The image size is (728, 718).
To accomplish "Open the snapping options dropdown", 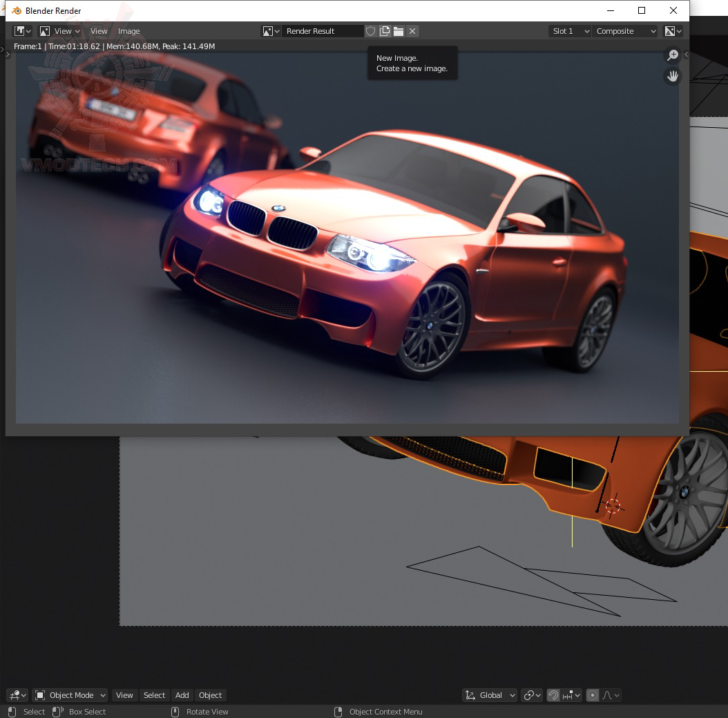I will coord(571,695).
